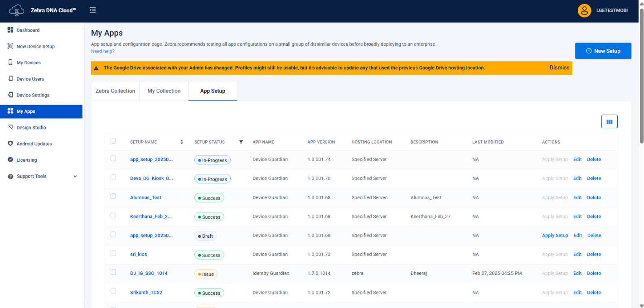Dismiss the Google Drive warning banner

coord(559,67)
